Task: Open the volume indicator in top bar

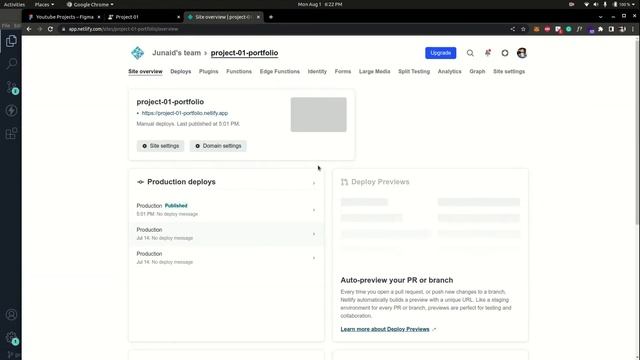Action: coord(596,4)
